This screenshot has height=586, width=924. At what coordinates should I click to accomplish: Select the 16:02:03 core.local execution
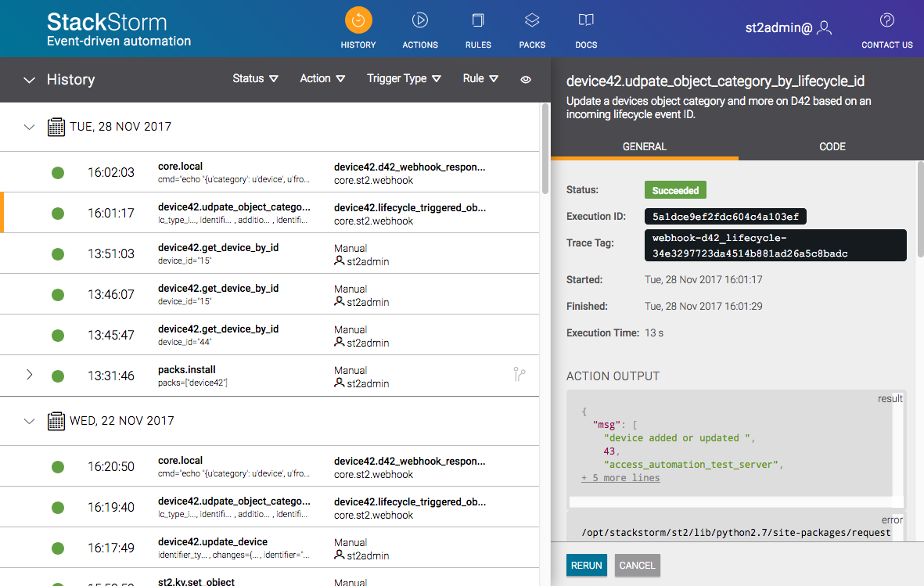tap(270, 173)
